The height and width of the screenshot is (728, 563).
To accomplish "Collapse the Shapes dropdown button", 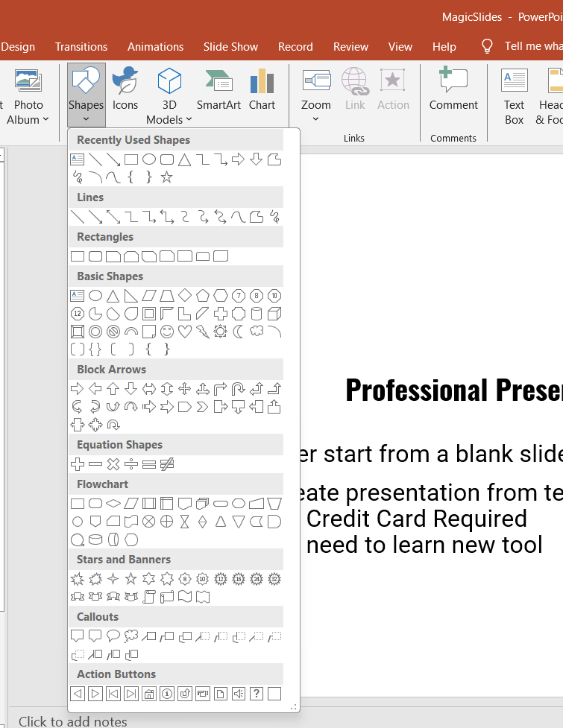I will [86, 95].
